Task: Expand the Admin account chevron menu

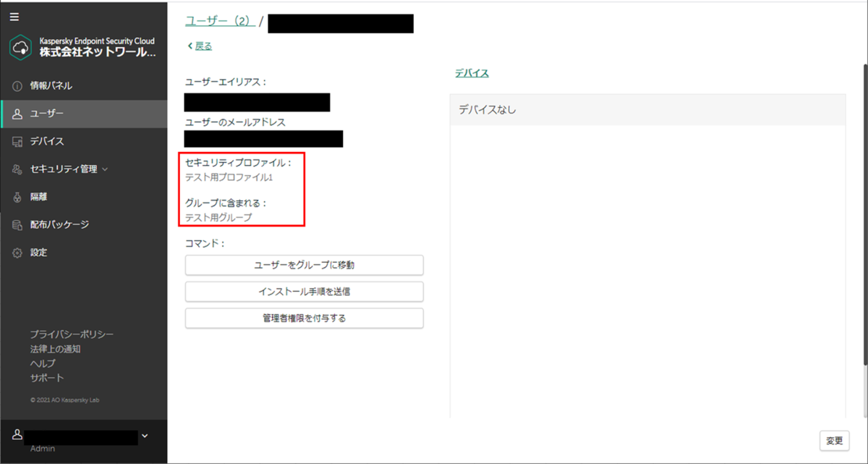Action: pyautogui.click(x=144, y=436)
